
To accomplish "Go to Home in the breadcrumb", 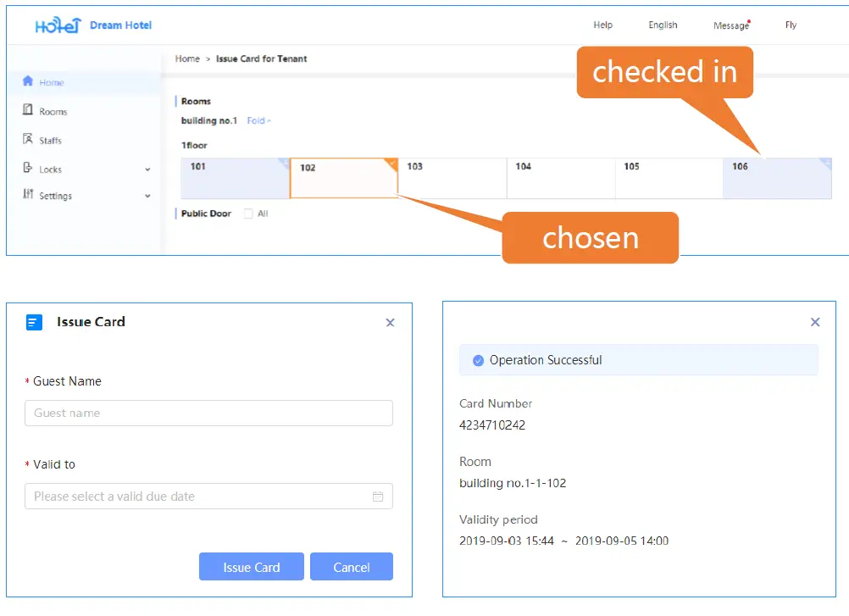I will point(187,58).
